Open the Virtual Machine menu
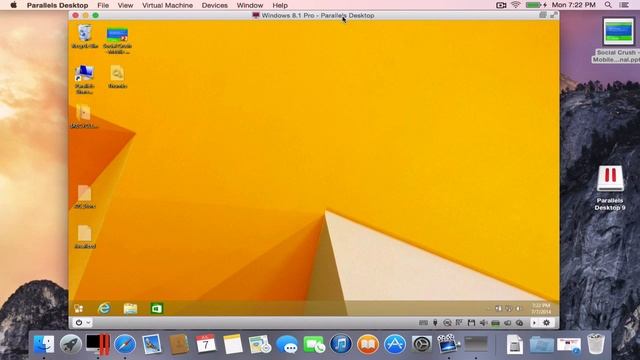Image resolution: width=640 pixels, height=360 pixels. 167,5
